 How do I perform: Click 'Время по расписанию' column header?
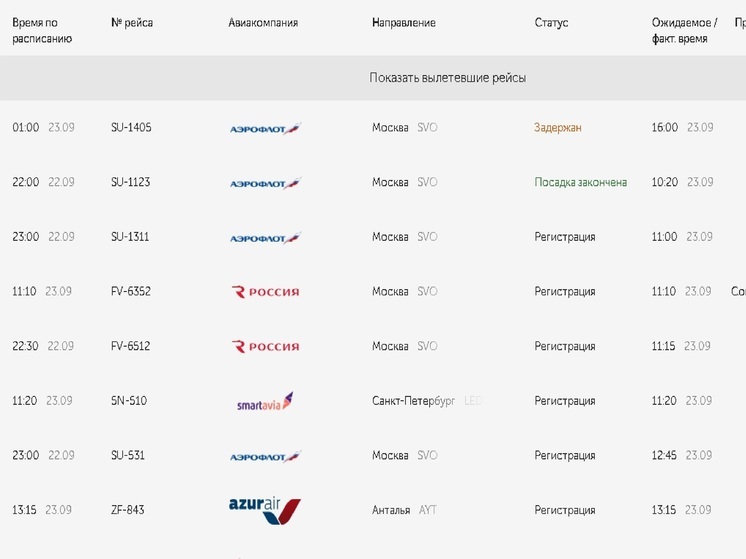[x=42, y=30]
